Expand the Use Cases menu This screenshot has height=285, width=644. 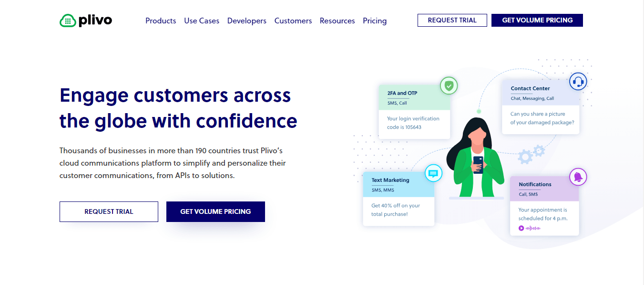coord(202,21)
